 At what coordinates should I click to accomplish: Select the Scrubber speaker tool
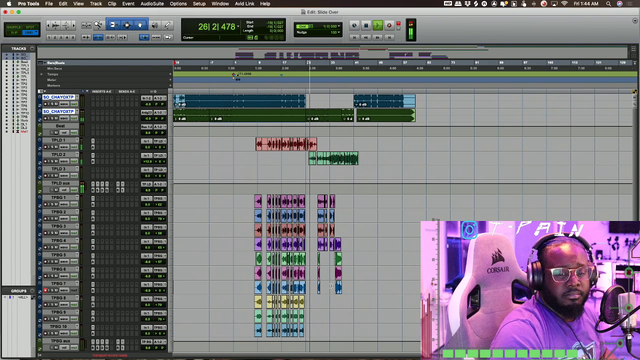[x=155, y=25]
